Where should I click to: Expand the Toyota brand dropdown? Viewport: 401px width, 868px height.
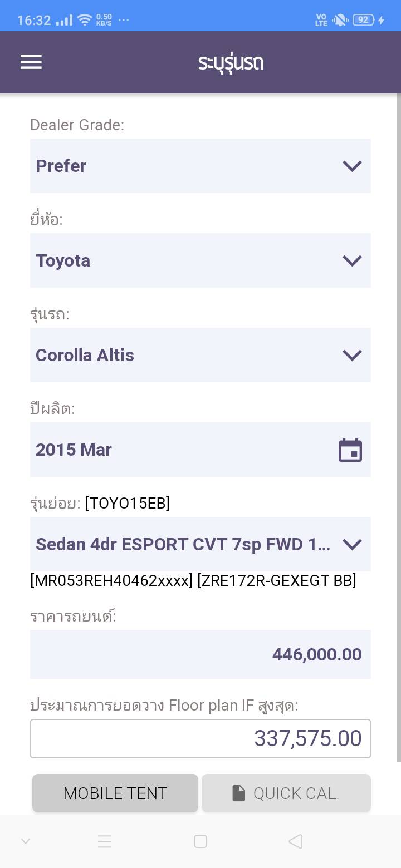coord(200,260)
